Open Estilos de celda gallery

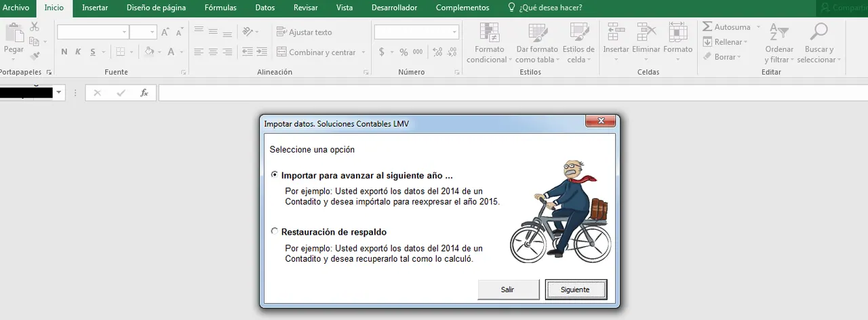pos(580,43)
